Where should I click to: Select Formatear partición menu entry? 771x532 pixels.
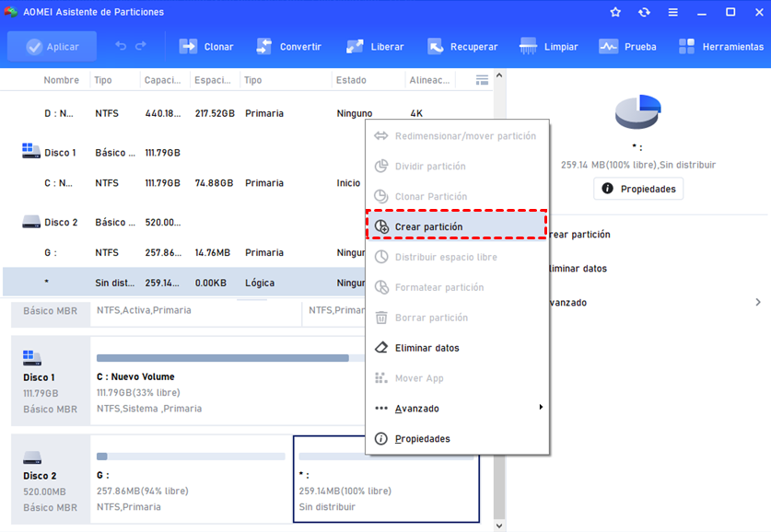(x=457, y=287)
